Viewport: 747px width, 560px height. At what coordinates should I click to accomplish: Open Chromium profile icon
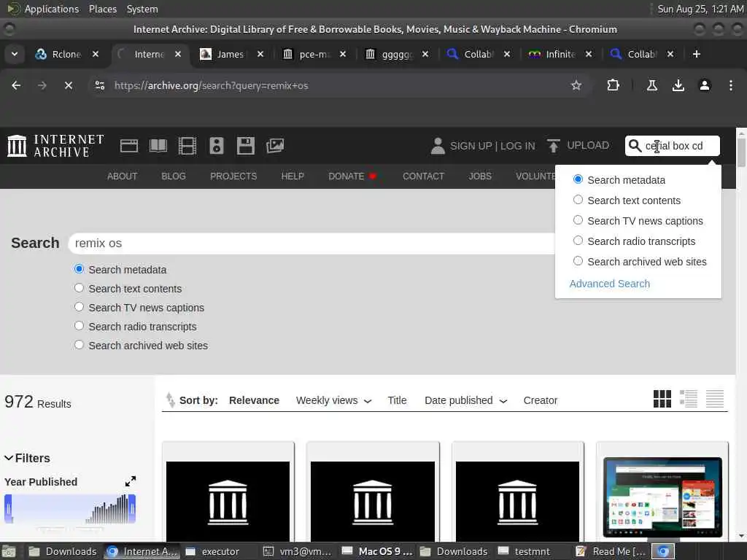(704, 85)
